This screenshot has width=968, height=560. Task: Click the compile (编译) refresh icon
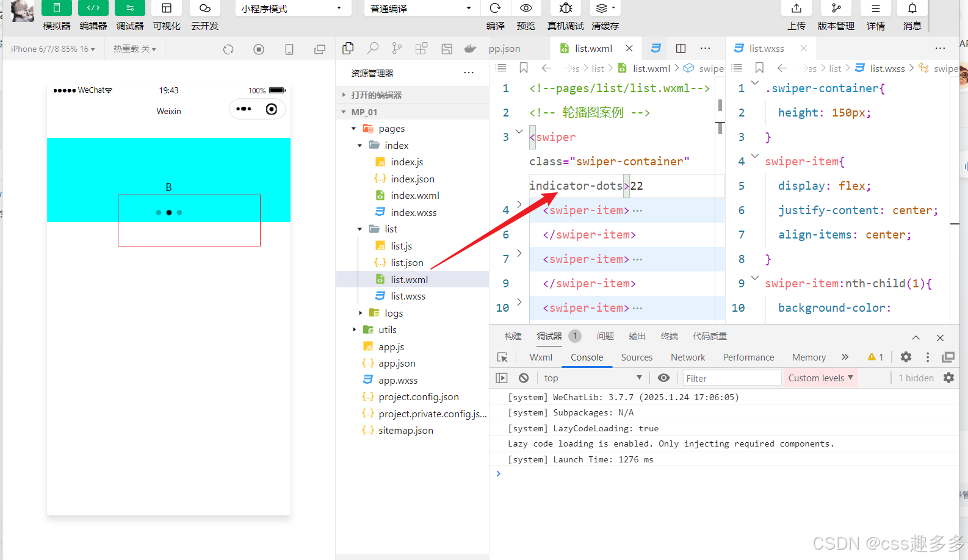[x=496, y=8]
